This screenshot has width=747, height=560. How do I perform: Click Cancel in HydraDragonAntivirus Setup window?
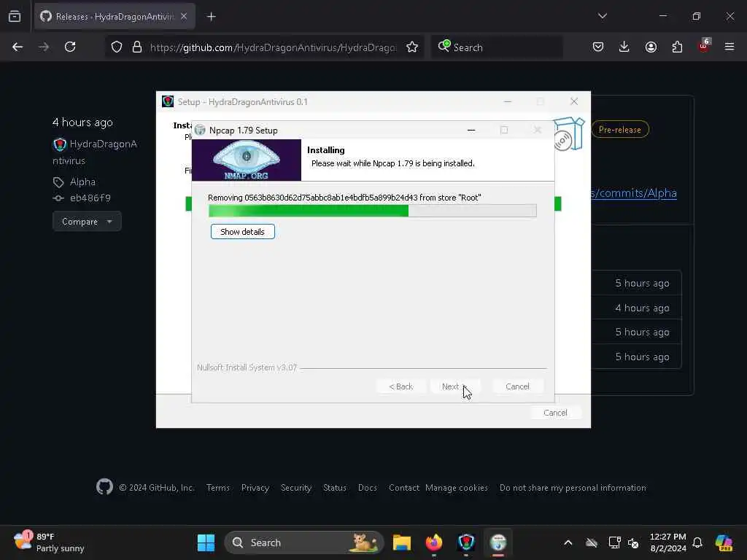pos(555,413)
